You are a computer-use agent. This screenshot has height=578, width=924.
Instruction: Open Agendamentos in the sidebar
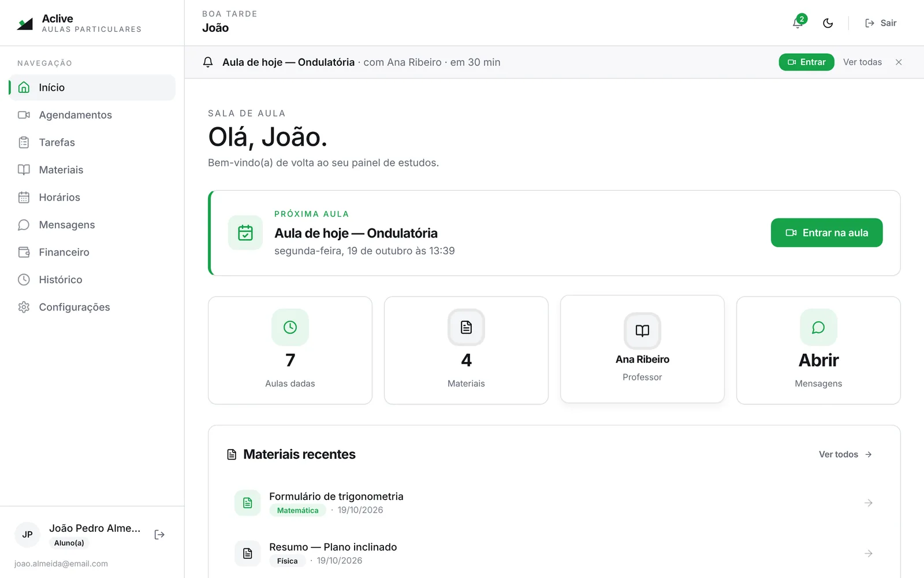pos(92,115)
